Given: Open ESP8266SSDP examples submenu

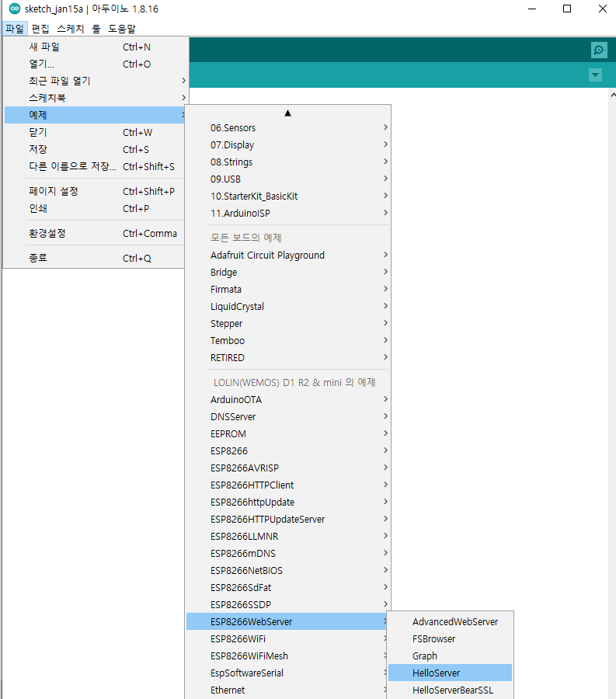Looking at the screenshot, I should click(x=288, y=604).
